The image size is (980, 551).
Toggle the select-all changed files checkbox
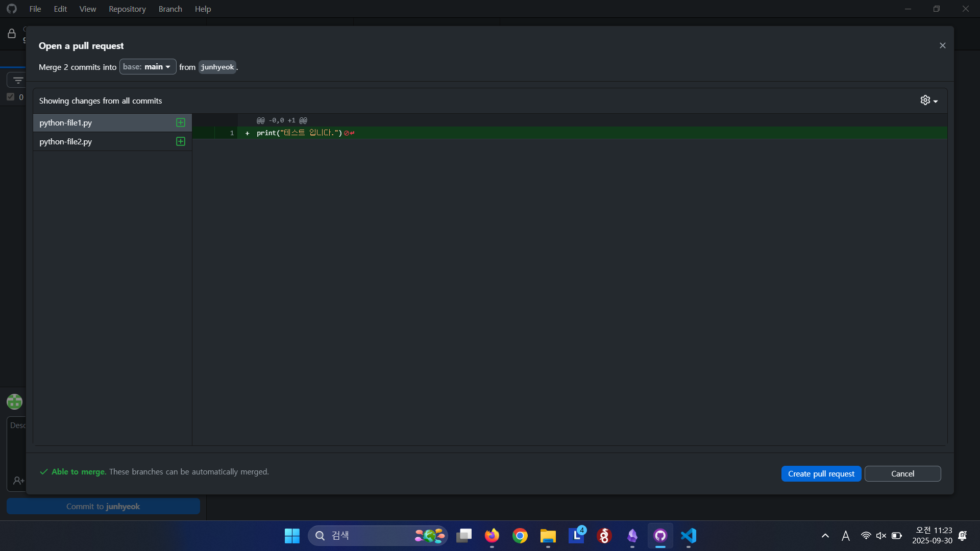10,97
